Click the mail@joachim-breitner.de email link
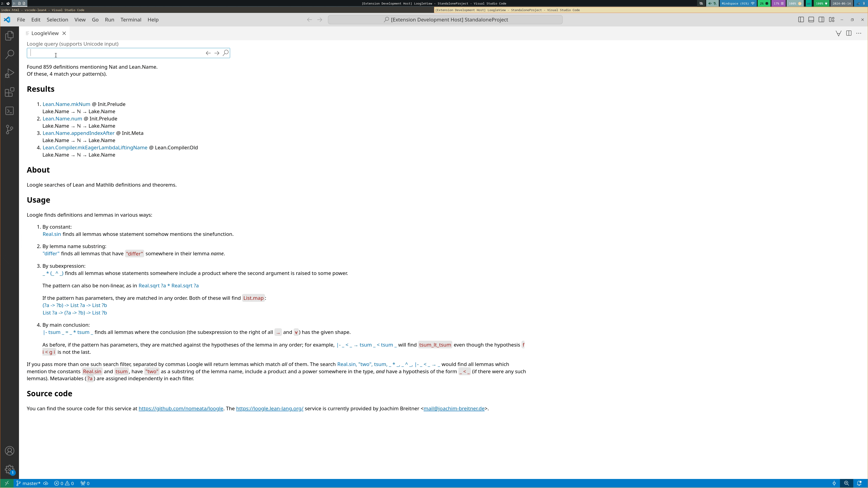This screenshot has height=488, width=868. [454, 408]
